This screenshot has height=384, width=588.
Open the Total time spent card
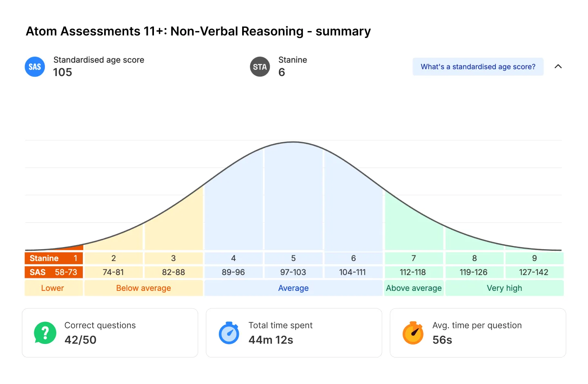coord(294,333)
